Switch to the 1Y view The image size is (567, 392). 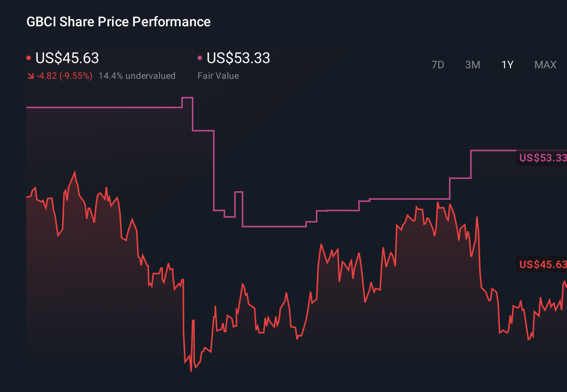click(x=507, y=65)
